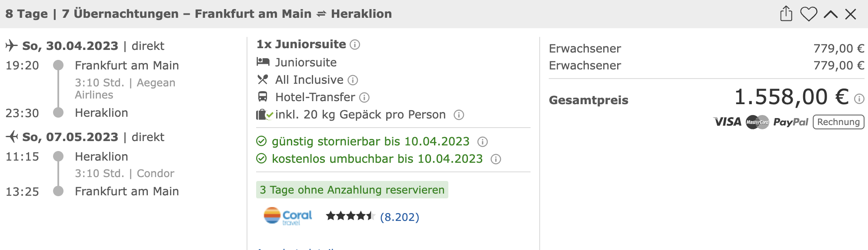This screenshot has height=250, width=868.
Task: Click the PayPal payment logo
Action: click(x=791, y=122)
